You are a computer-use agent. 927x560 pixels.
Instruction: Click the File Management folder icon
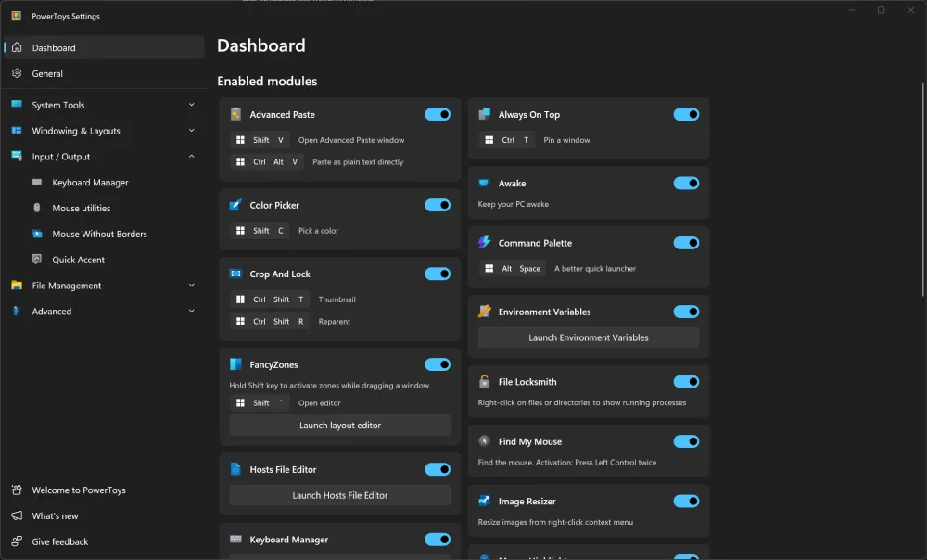(x=17, y=285)
